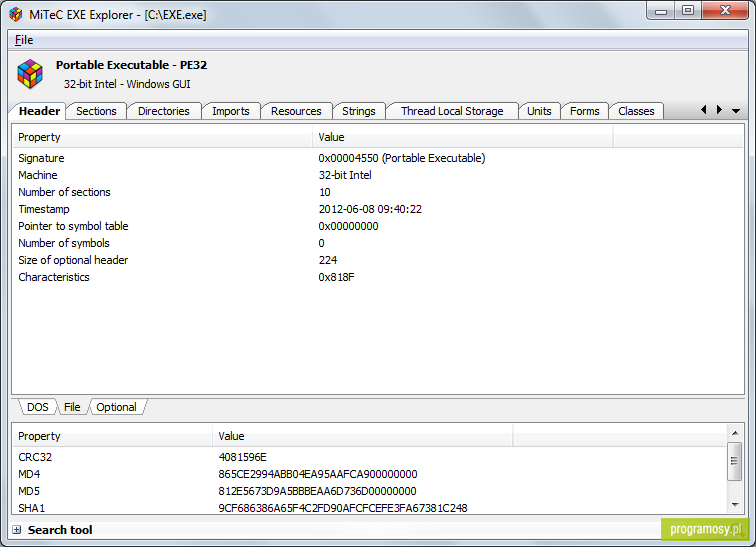Click CRC32 value 4081596E
The height and width of the screenshot is (547, 756).
tap(242, 457)
